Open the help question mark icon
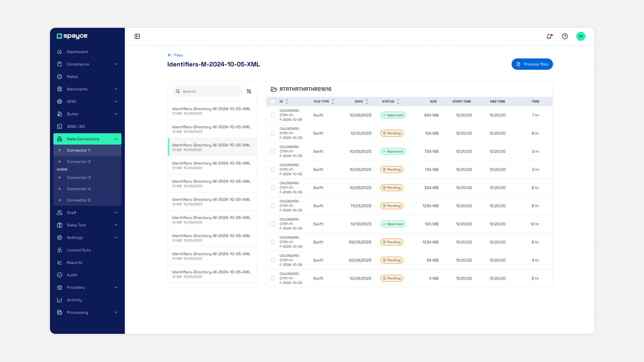Screen dimensions: 644x362 (x=565, y=37)
